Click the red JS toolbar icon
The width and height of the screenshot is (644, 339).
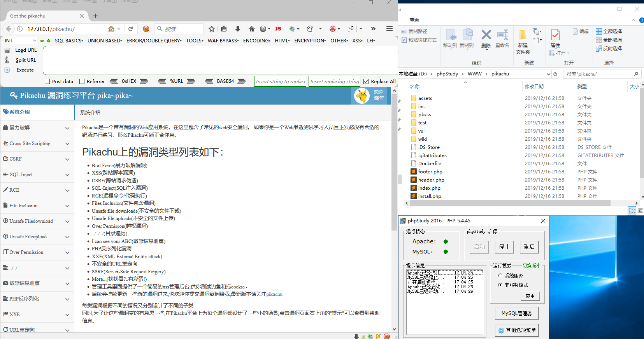pos(278,29)
